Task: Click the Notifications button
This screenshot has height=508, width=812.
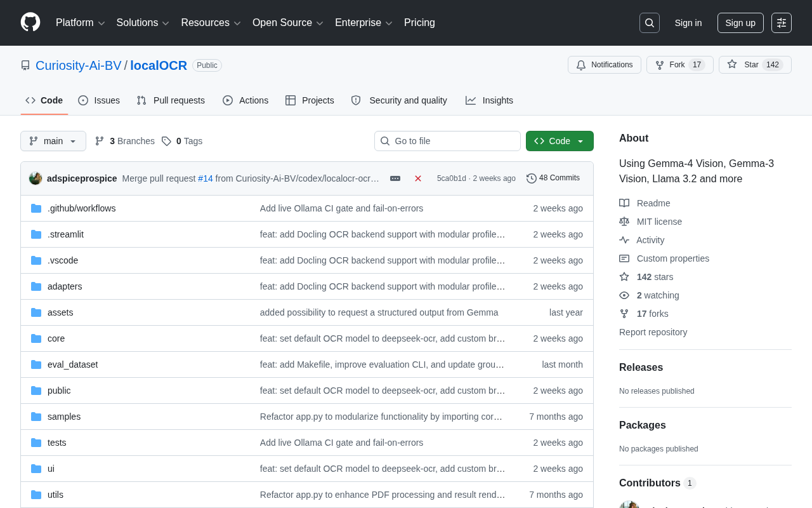Action: click(x=605, y=65)
